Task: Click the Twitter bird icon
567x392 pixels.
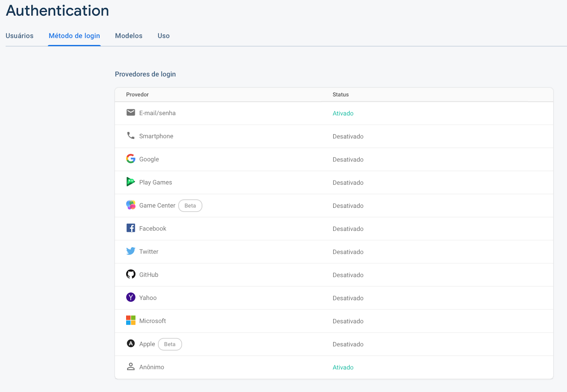Action: click(x=131, y=251)
